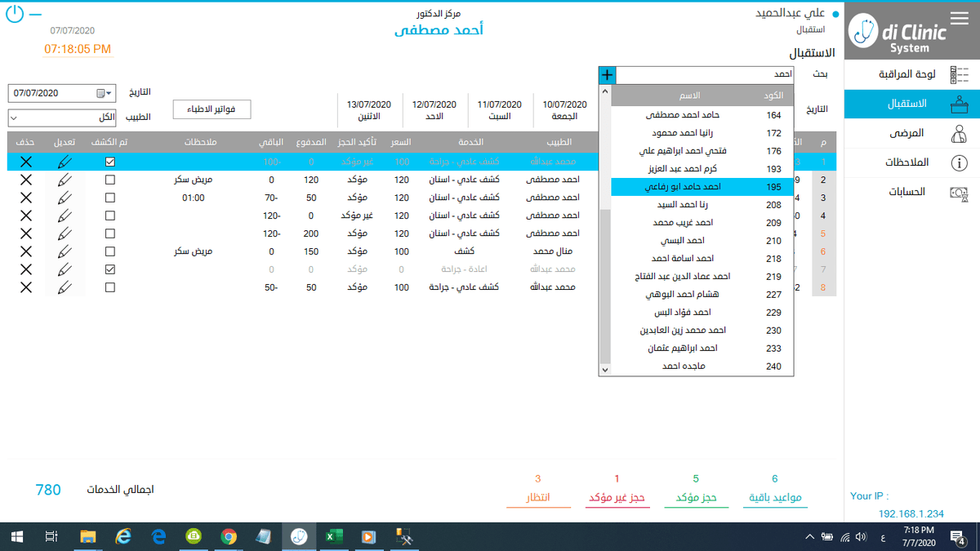This screenshot has width=980, height=551.
Task: Uncheck examination done box in first row
Action: (x=110, y=162)
